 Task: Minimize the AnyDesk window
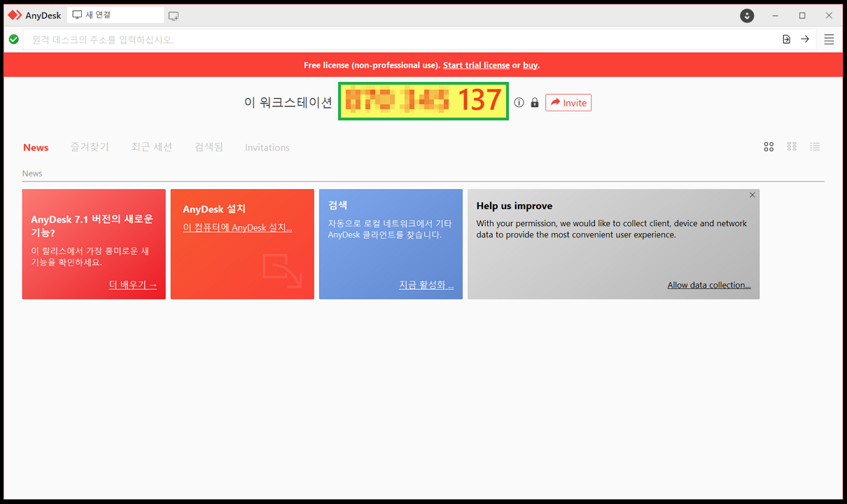(775, 15)
